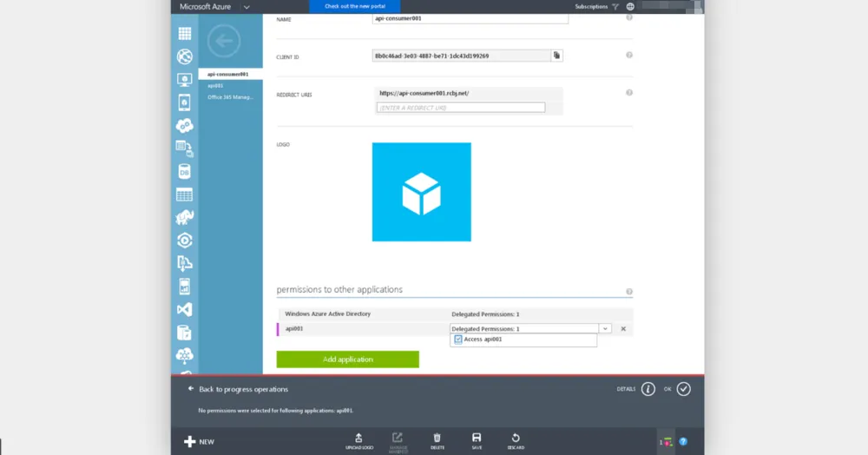The width and height of the screenshot is (868, 455).
Task: Open the globe language icon in header
Action: [630, 7]
